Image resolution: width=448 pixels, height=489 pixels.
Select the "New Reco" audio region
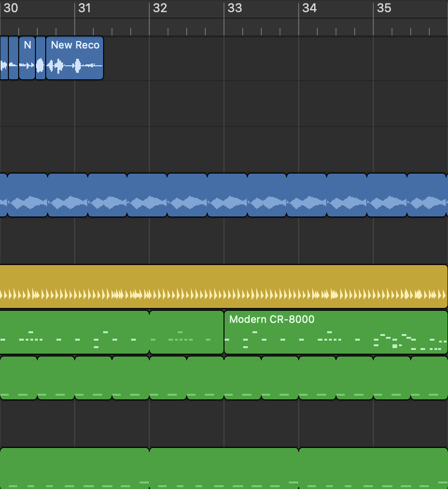[75, 58]
